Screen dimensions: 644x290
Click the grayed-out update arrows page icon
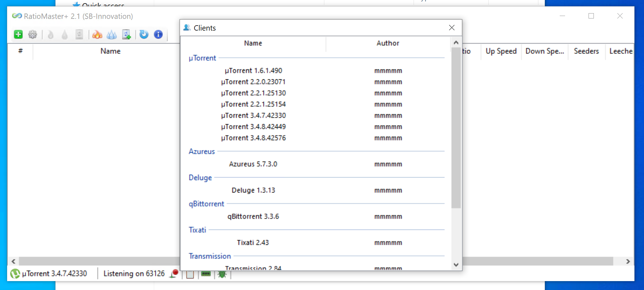79,35
